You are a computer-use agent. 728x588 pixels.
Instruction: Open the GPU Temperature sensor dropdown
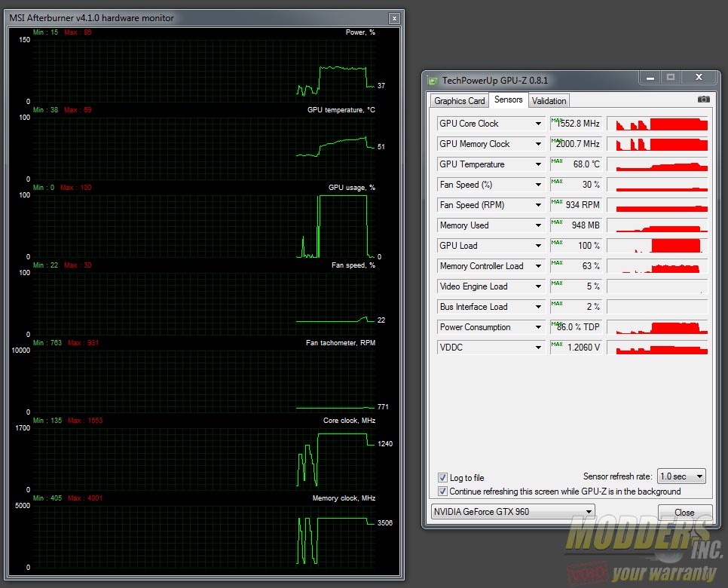pos(537,164)
